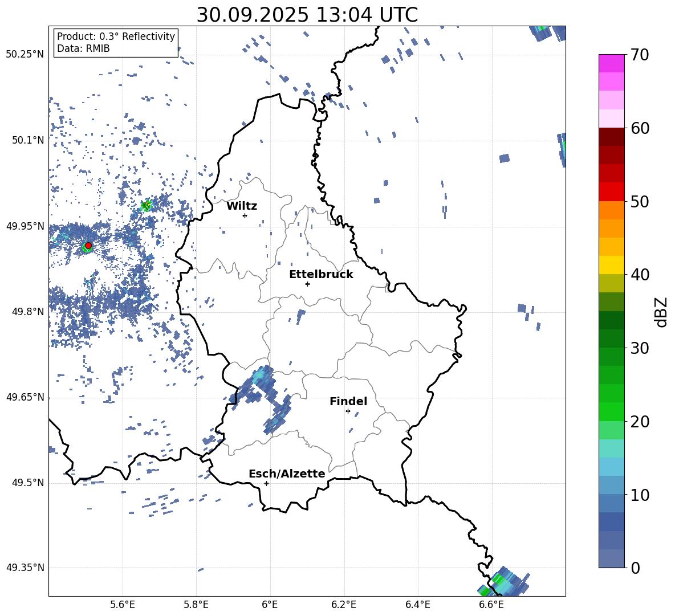The width and height of the screenshot is (675, 616).
Task: Click the colorbar tick label 70
Action: tap(640, 55)
